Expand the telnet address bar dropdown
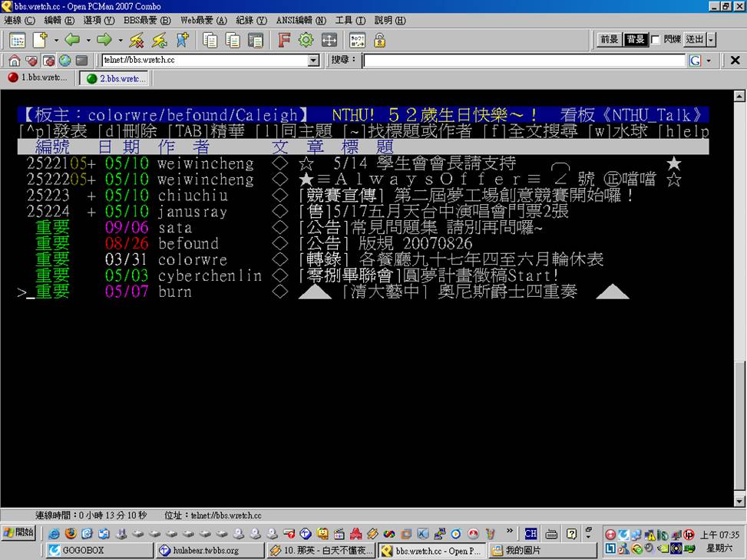747x560 pixels. tap(313, 61)
